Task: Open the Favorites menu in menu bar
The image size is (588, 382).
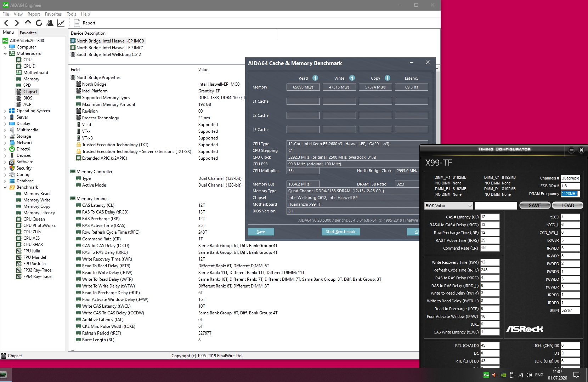Action: click(53, 14)
